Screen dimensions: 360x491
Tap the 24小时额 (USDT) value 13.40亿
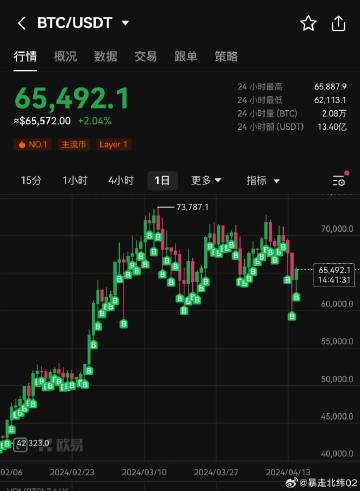click(332, 127)
